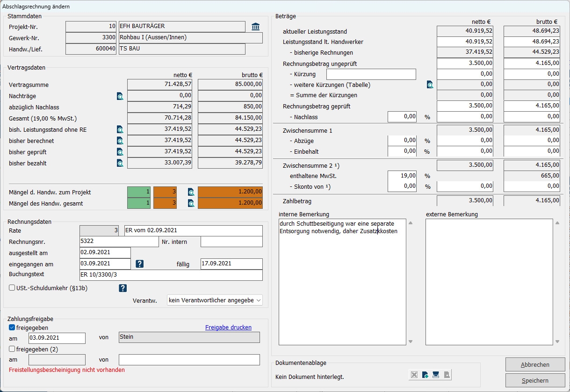Screen dimensions: 570x392
Task: Open the Nachträge detail lookup icon
Action: click(x=120, y=96)
